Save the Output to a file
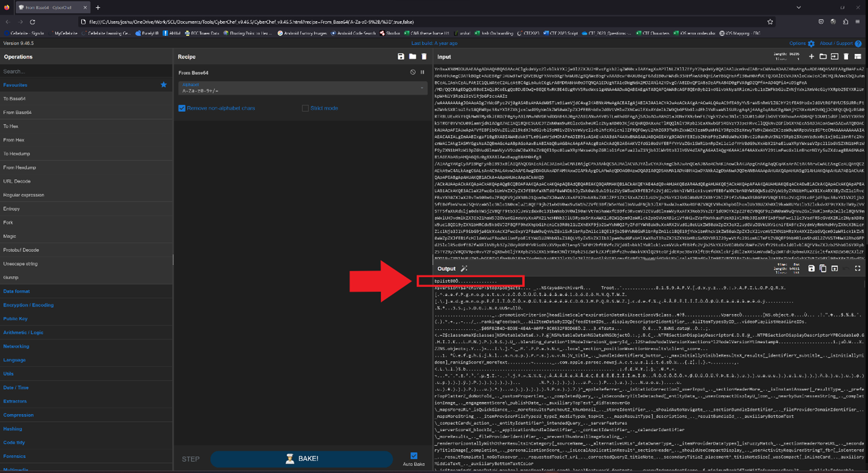 pyautogui.click(x=811, y=268)
